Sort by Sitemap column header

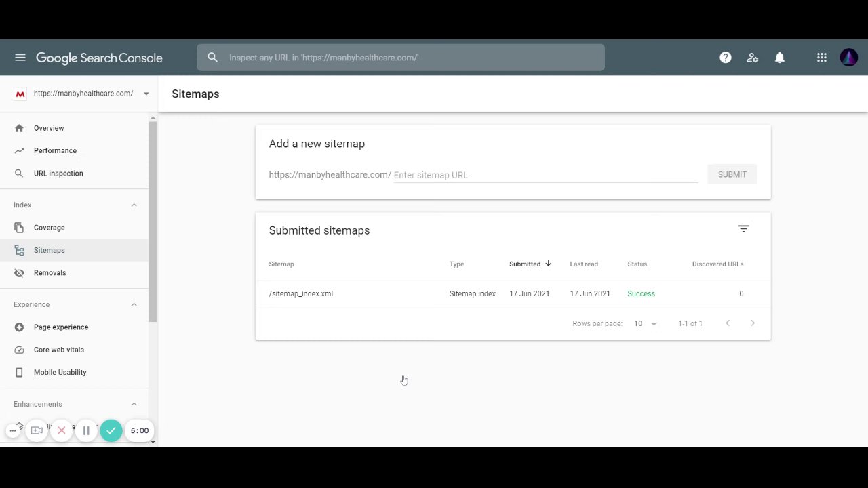tap(281, 264)
